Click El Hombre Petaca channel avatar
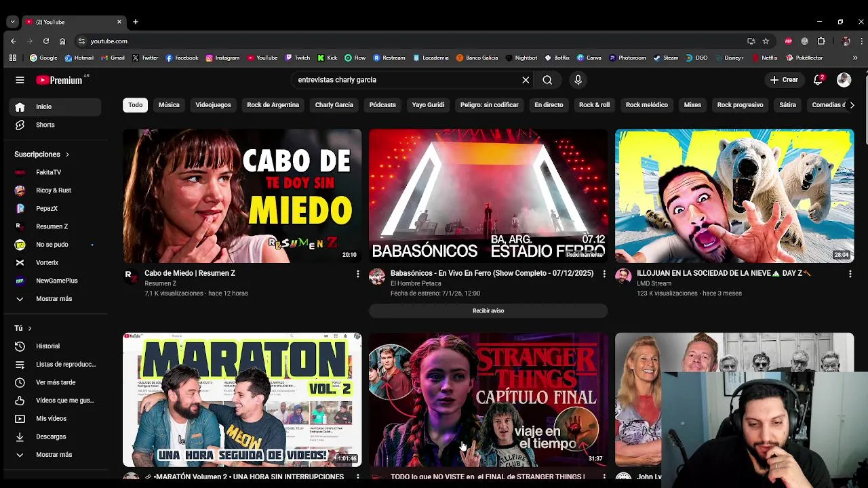 [x=377, y=276]
